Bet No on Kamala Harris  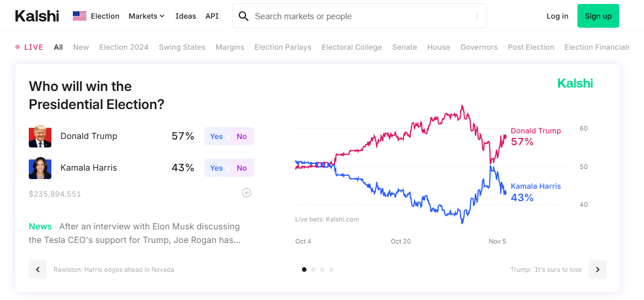pyautogui.click(x=242, y=168)
